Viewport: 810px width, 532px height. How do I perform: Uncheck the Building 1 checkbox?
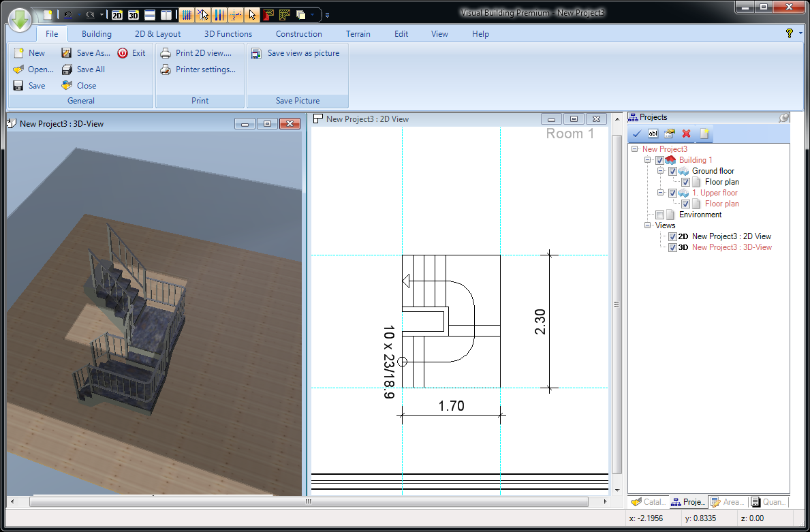point(659,160)
